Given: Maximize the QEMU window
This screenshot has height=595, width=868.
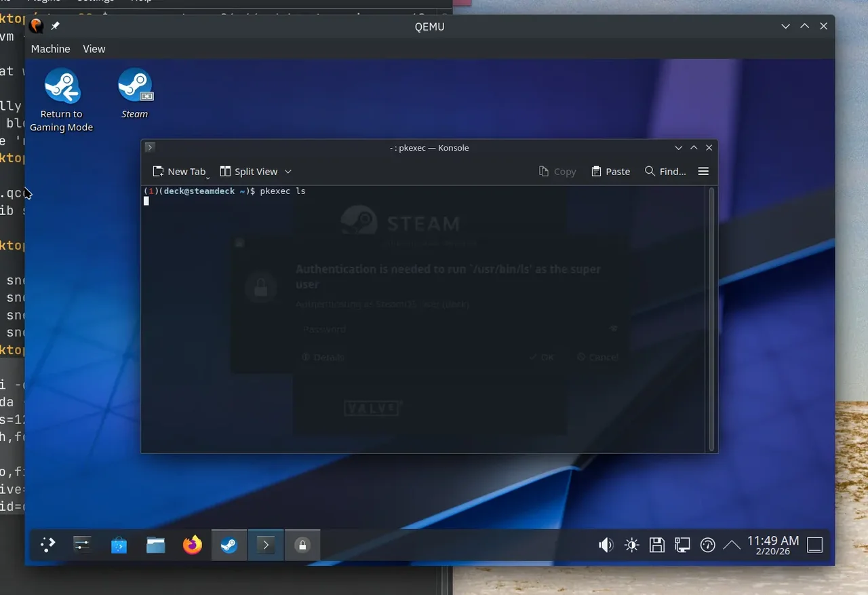Looking at the screenshot, I should 805,26.
